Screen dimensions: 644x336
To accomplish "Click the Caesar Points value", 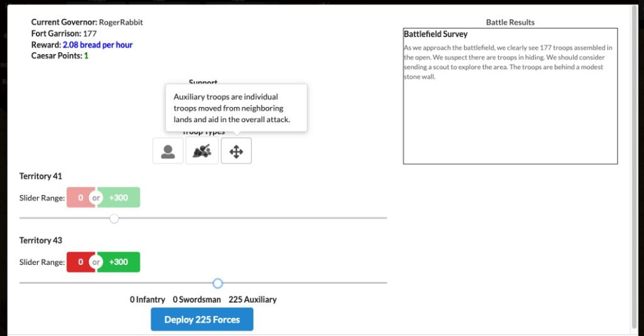I will (x=86, y=55).
